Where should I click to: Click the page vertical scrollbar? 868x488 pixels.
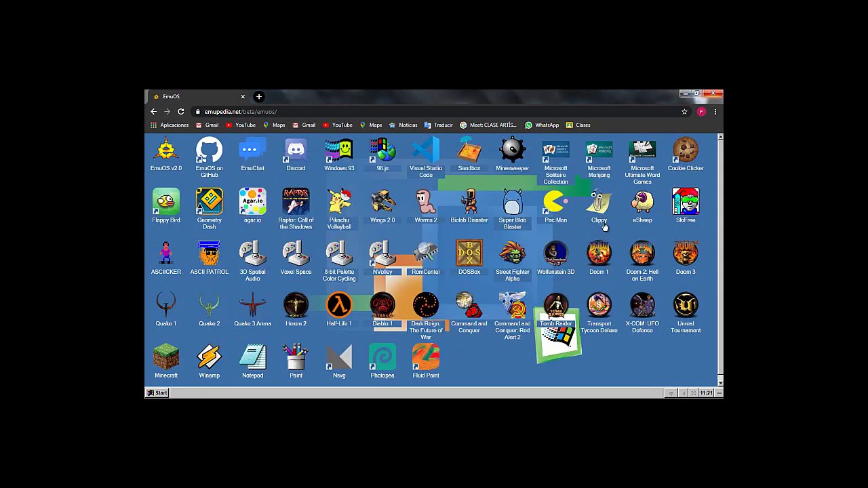tap(720, 261)
